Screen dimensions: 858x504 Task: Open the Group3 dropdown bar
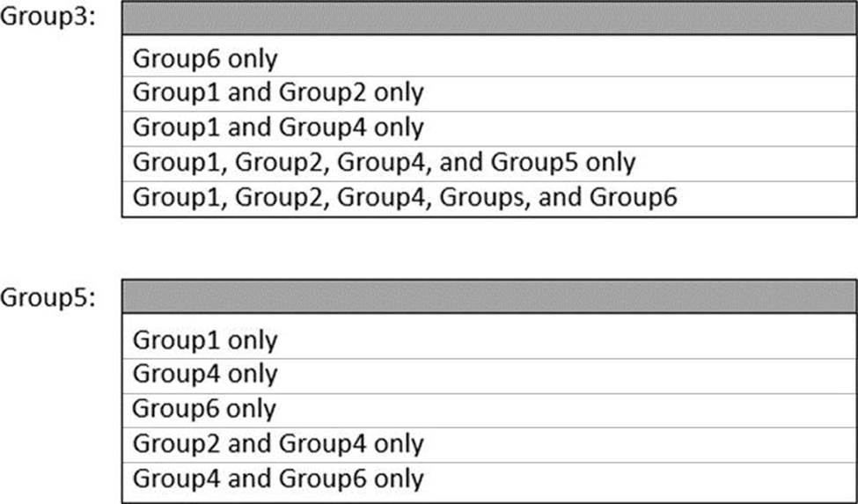[488, 18]
